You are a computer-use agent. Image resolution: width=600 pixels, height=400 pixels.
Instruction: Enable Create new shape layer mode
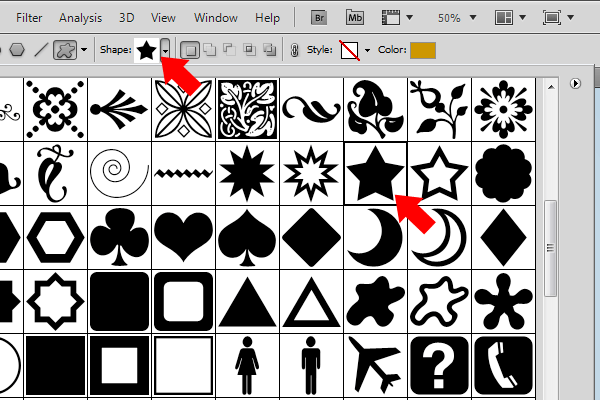[x=190, y=50]
